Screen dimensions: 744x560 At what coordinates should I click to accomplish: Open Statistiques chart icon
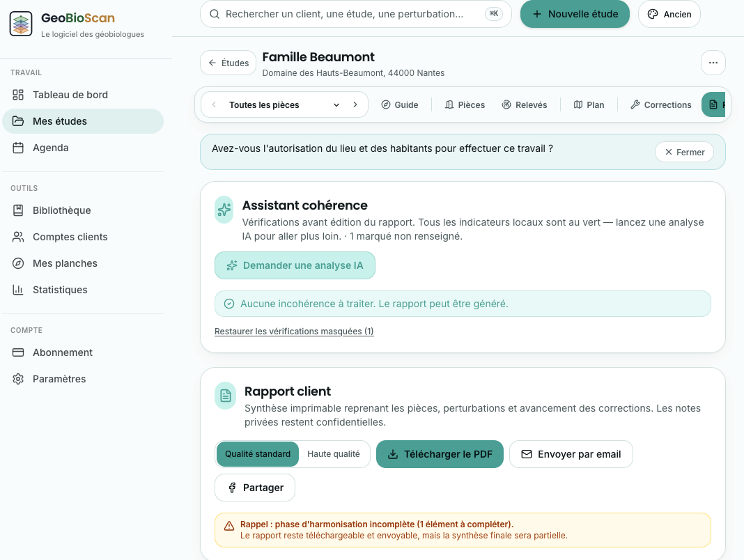click(18, 290)
